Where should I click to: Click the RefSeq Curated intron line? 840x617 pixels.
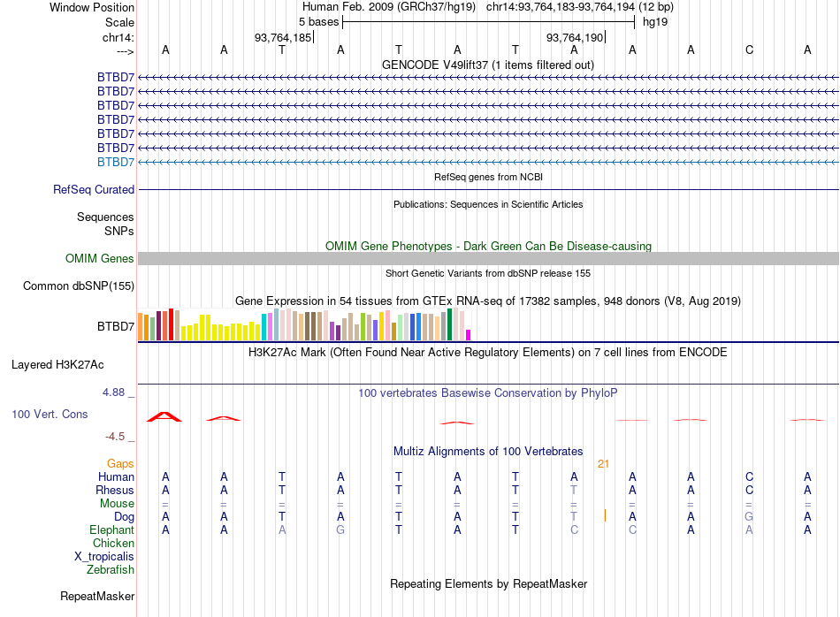click(x=488, y=189)
